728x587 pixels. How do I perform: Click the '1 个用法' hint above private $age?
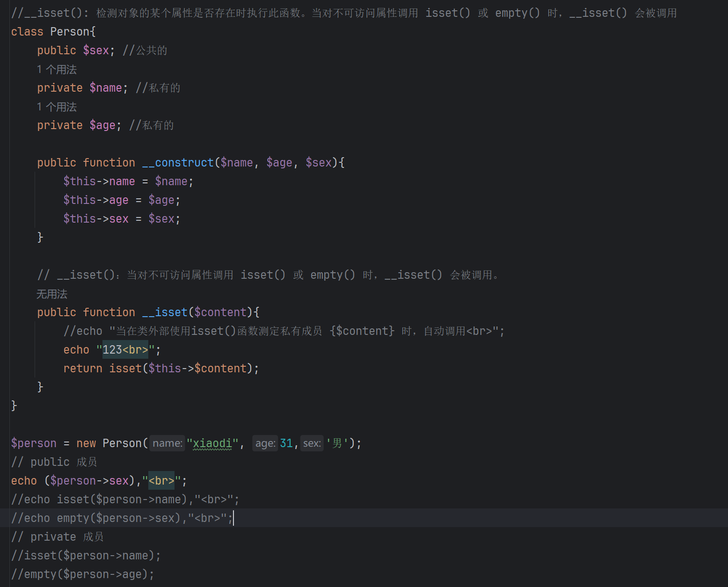point(57,107)
